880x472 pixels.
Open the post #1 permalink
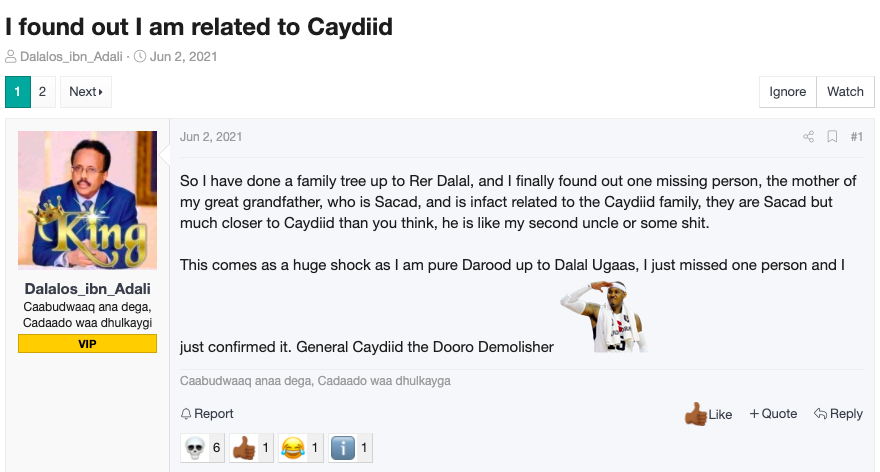pos(856,136)
